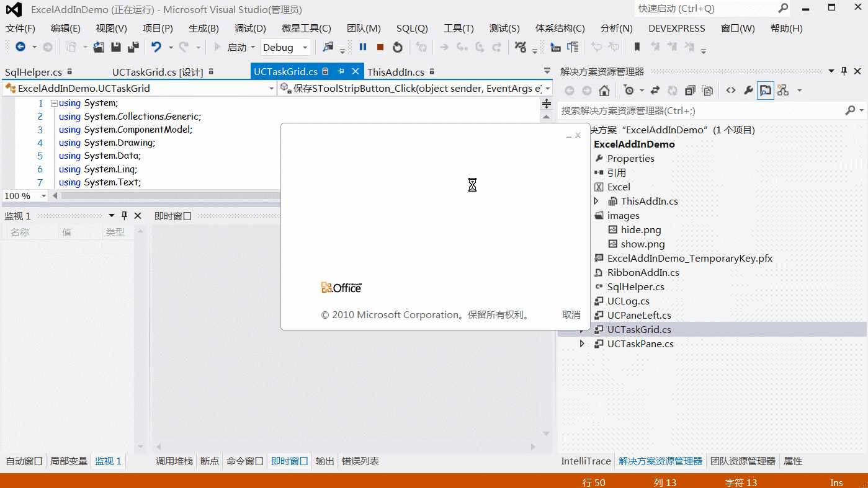Pause debugging with the Break All icon
Viewport: 868px width, 488px height.
coord(363,47)
